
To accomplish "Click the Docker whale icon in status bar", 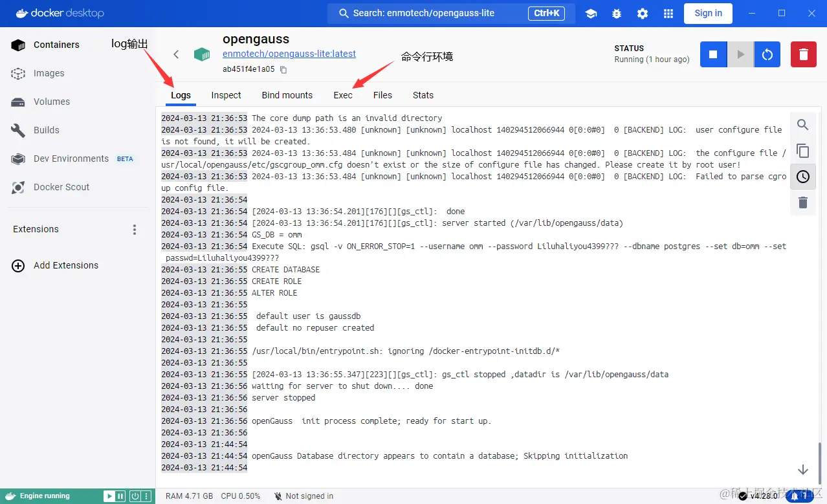I will [10, 496].
